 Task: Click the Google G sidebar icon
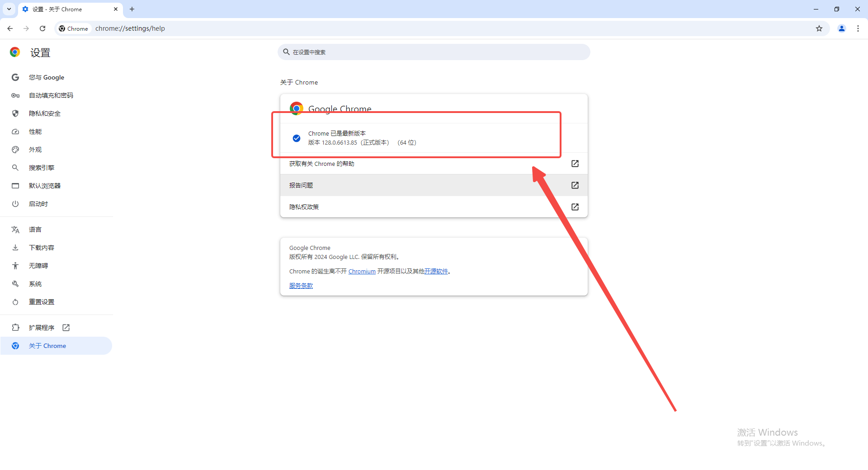click(15, 77)
